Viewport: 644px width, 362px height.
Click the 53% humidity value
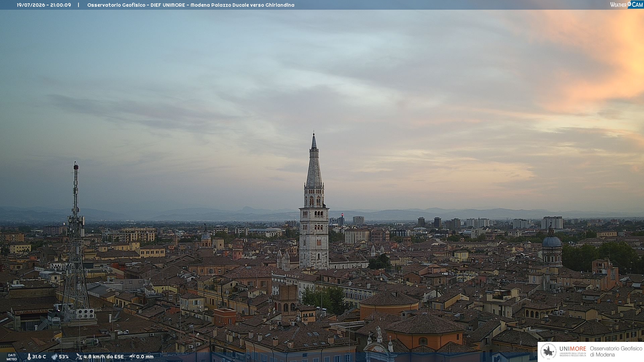(64, 357)
